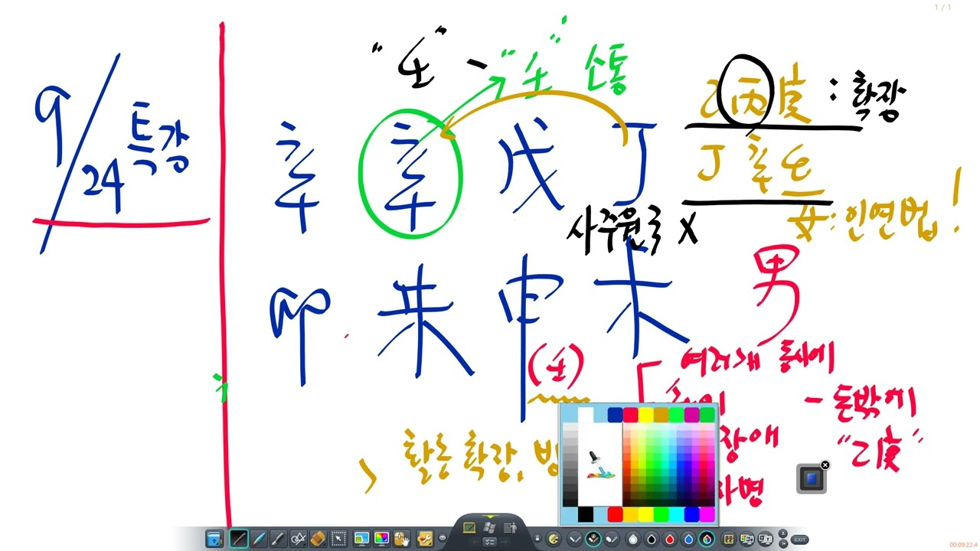Pick the black ink drop

tap(652, 540)
